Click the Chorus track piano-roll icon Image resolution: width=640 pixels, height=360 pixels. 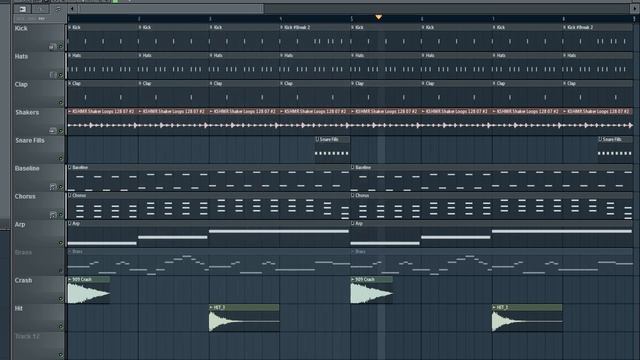point(52,215)
